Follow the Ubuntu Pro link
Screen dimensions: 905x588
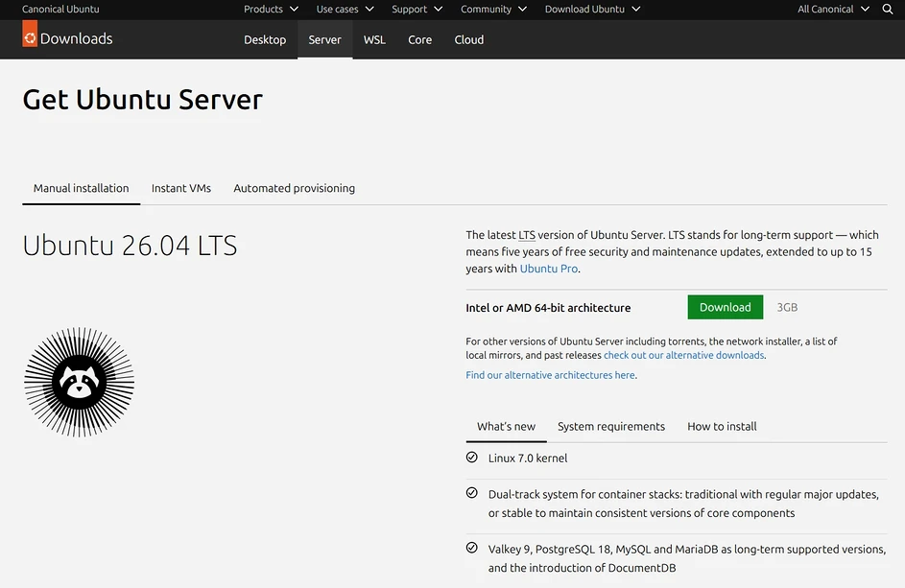coord(549,269)
